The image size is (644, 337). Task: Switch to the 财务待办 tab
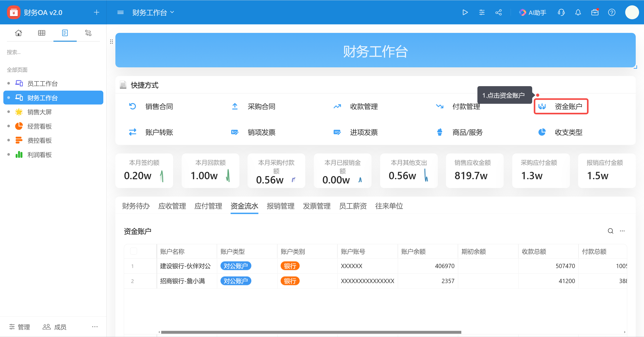tap(136, 206)
